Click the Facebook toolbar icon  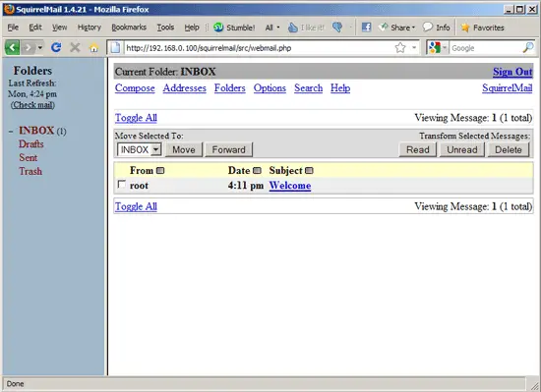click(366, 28)
